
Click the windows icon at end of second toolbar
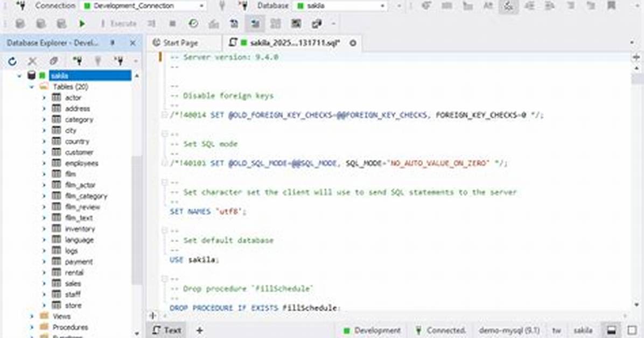tap(316, 24)
